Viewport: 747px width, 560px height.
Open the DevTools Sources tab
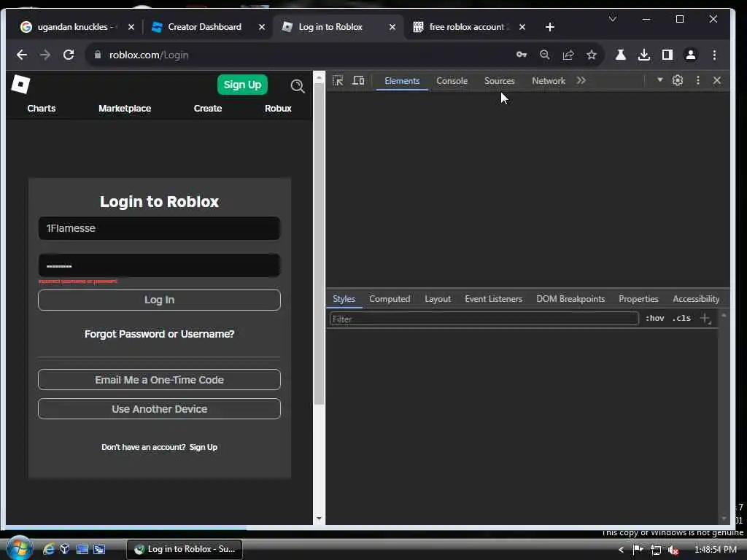point(499,81)
